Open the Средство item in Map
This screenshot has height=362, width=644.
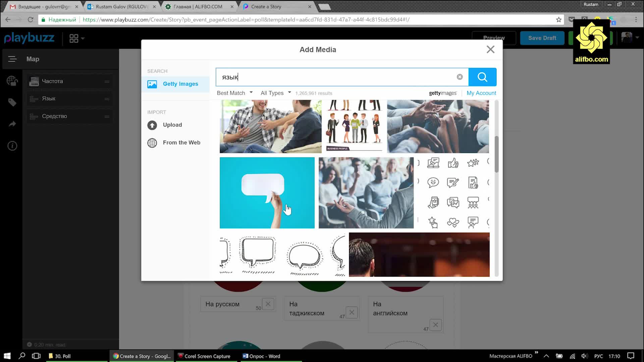pyautogui.click(x=69, y=116)
